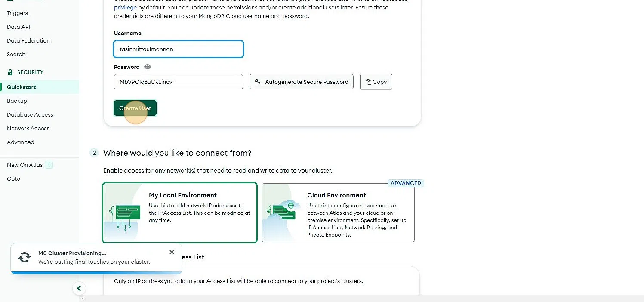Open Search in the sidebar
The height and width of the screenshot is (302, 644).
coord(16,54)
